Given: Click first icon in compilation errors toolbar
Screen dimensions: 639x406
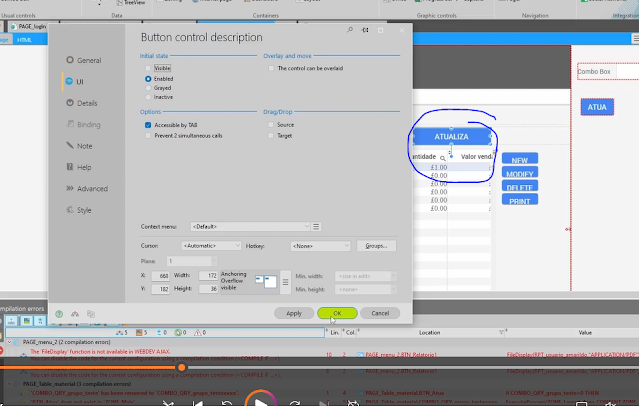Looking at the screenshot, I should [11, 321].
